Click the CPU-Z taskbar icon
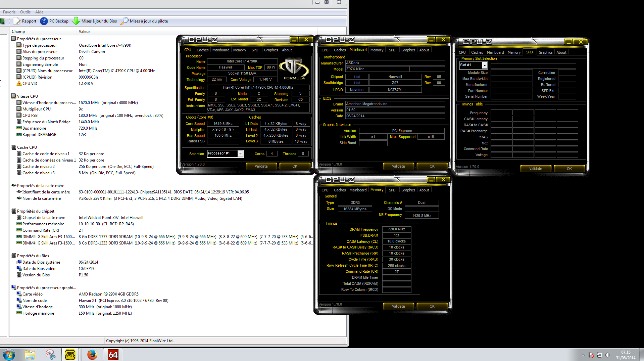 tap(70, 355)
